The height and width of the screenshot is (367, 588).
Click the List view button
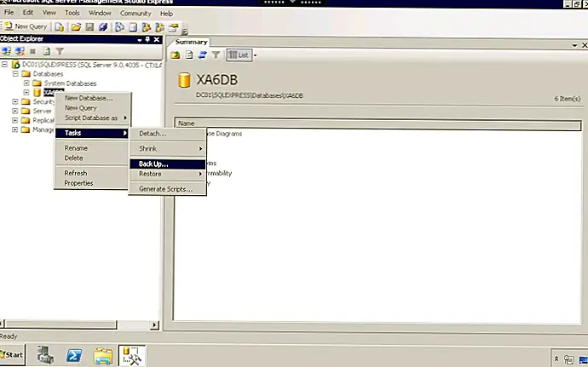coord(239,55)
